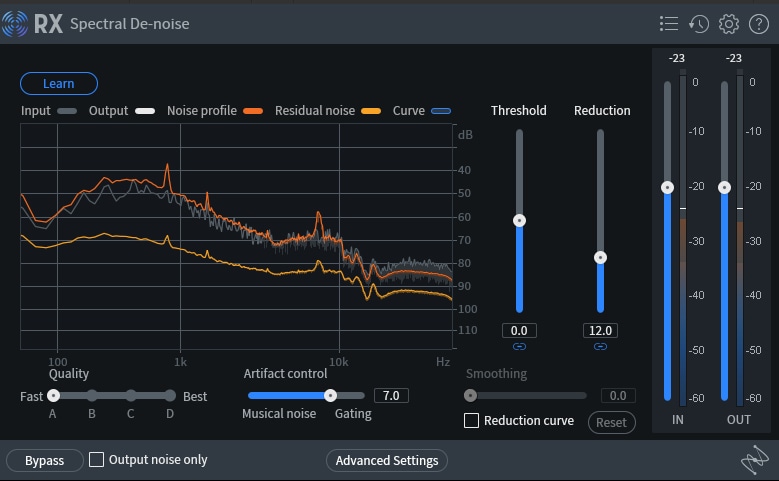
Task: Click the Noise profile legend swatch
Action: pos(253,111)
